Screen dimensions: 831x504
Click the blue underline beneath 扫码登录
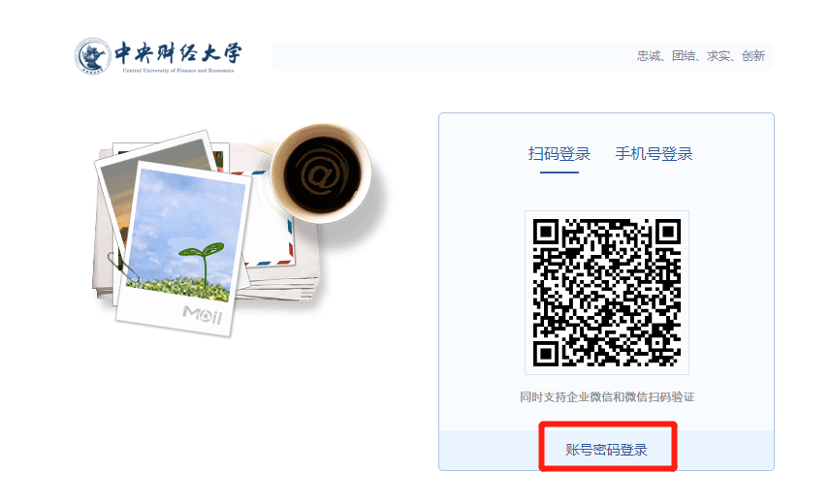559,173
